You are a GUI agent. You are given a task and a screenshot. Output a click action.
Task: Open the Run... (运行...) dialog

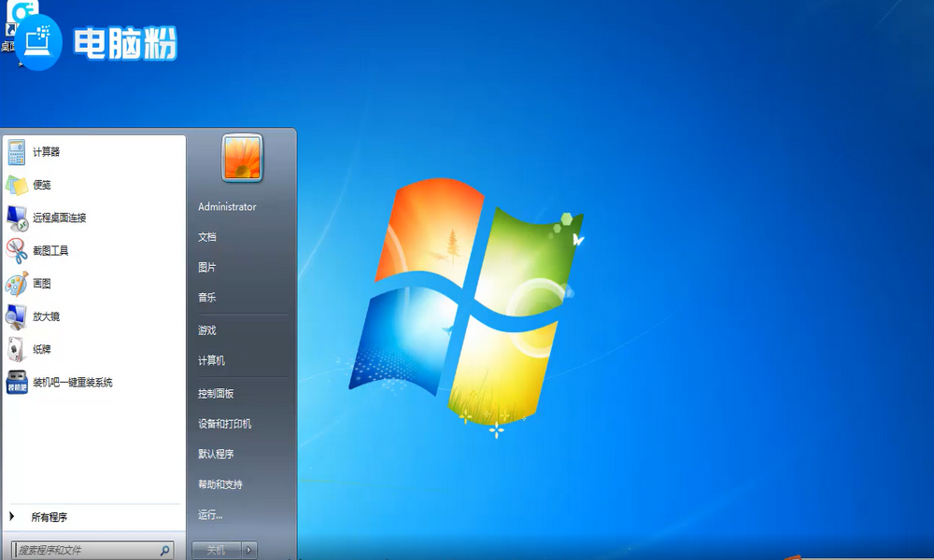(x=210, y=515)
